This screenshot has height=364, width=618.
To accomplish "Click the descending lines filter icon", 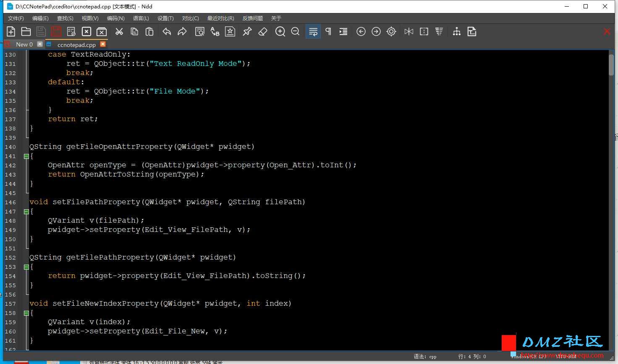I will (x=439, y=31).
